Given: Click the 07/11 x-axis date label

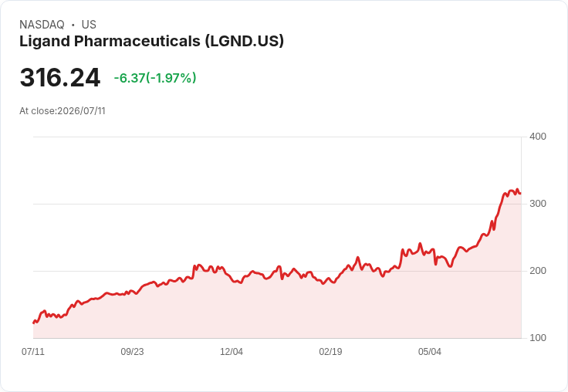Looking at the screenshot, I should tap(33, 352).
